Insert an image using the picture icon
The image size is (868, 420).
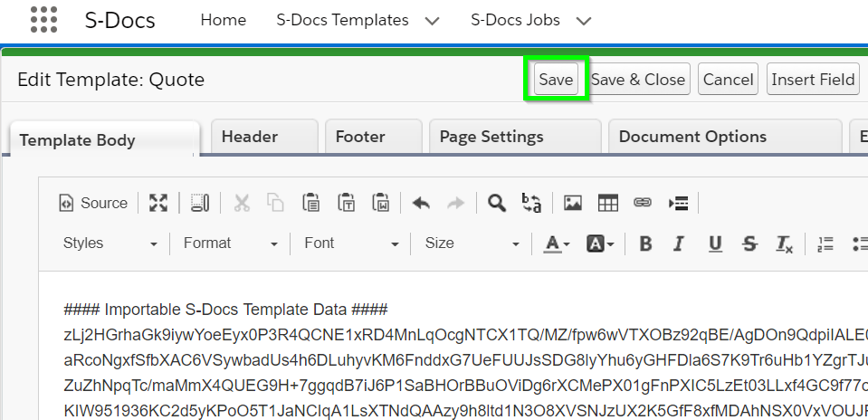pyautogui.click(x=572, y=203)
